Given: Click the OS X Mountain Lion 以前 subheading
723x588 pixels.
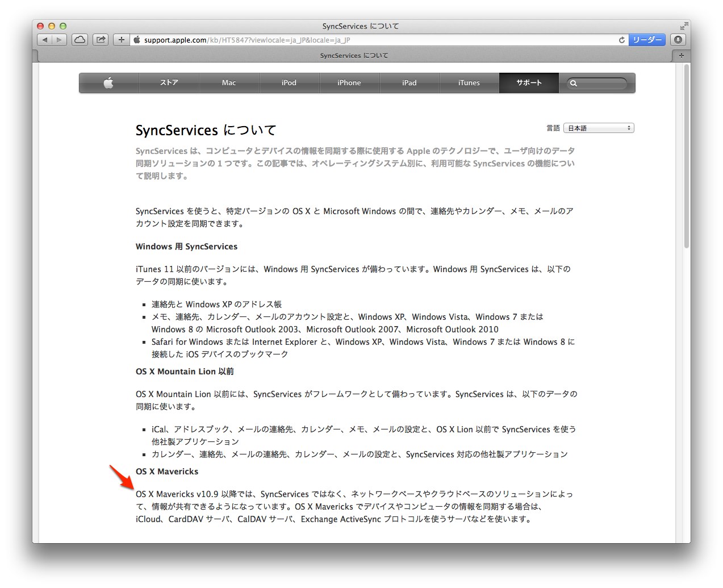Looking at the screenshot, I should 185,372.
